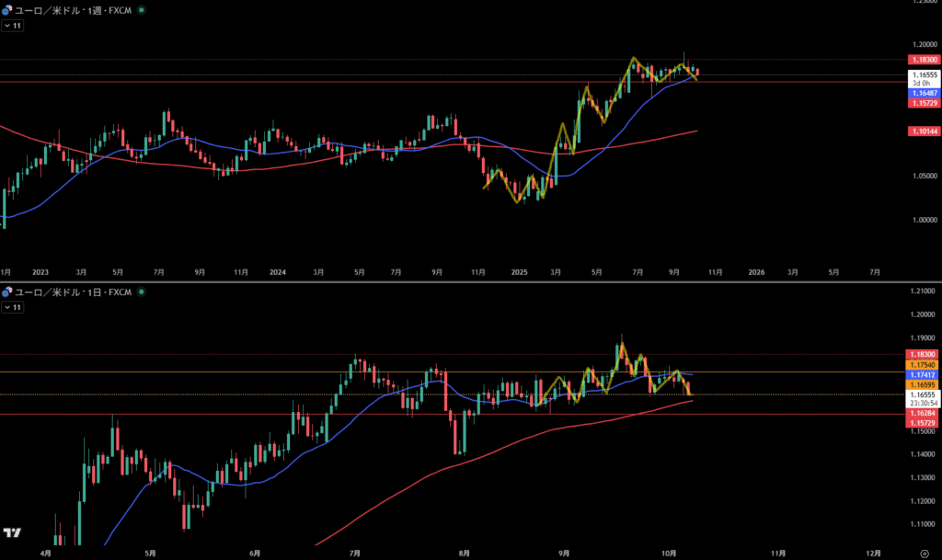This screenshot has height=560, width=942.
Task: Click the EUR/USD flag icon on weekly chart
Action: pos(7,10)
